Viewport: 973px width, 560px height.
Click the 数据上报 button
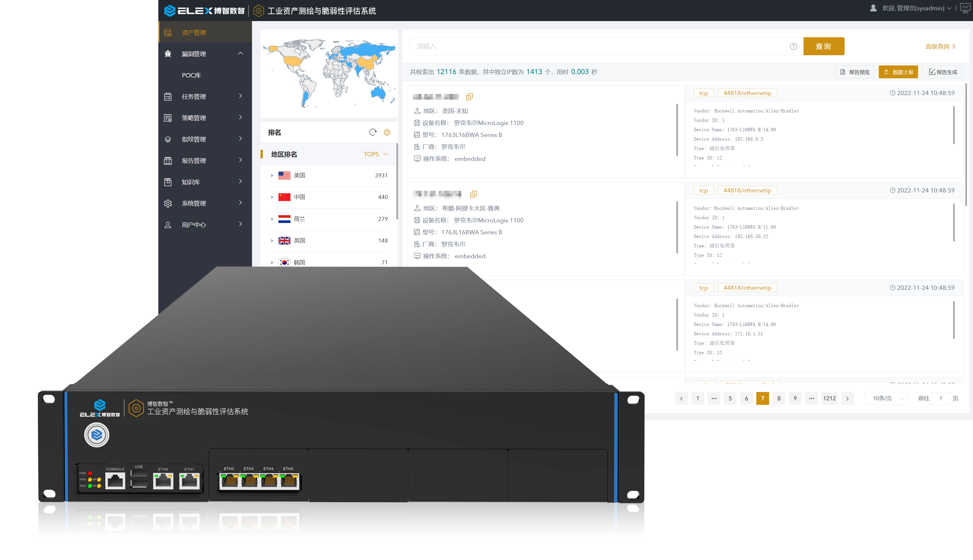pyautogui.click(x=898, y=72)
